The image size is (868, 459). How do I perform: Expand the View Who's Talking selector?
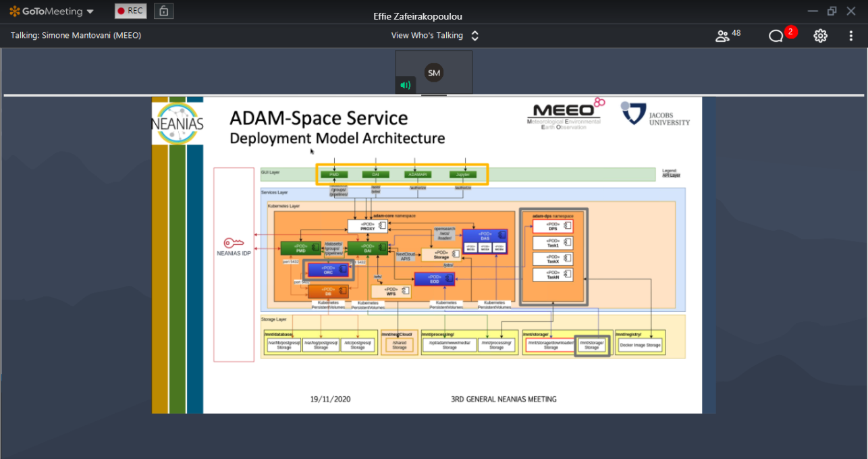436,36
